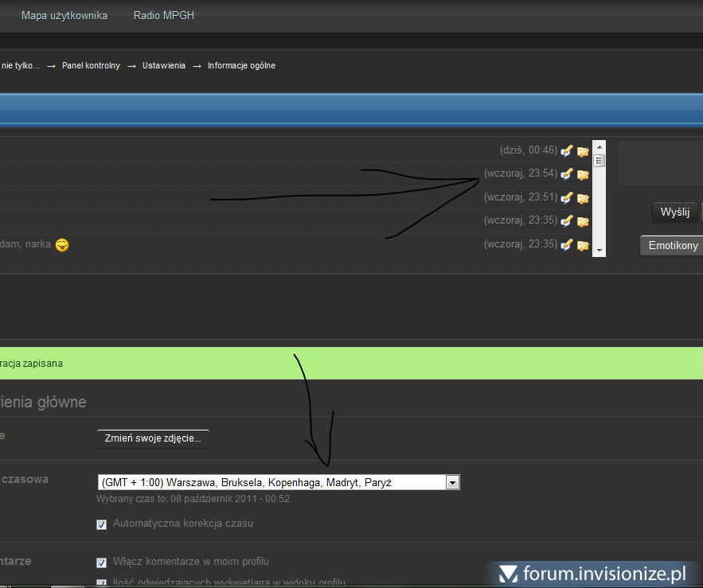
Task: Click the edit pencil on the "narka" shout row
Action: [567, 244]
